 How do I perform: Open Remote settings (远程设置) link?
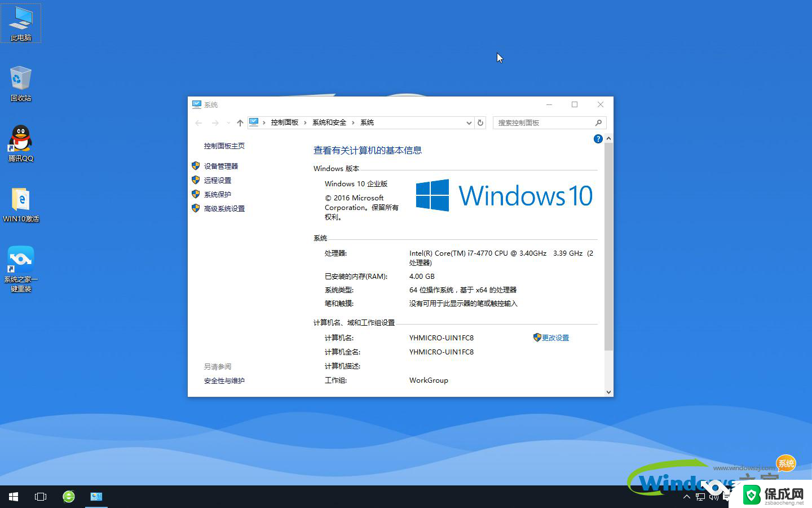coord(218,180)
